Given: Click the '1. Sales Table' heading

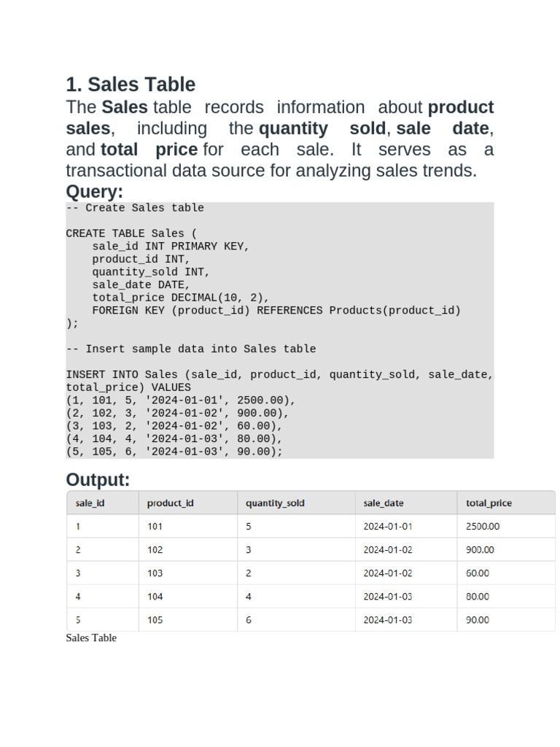Looking at the screenshot, I should coord(131,85).
